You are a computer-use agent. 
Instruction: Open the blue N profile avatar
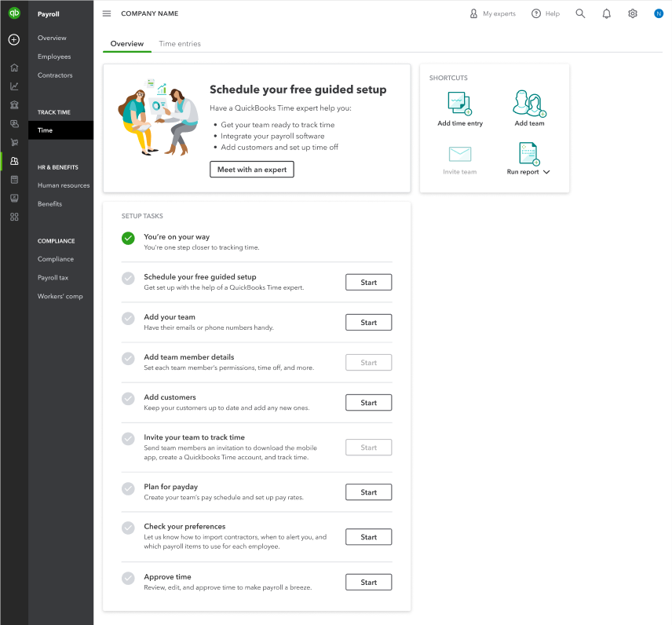coord(659,13)
